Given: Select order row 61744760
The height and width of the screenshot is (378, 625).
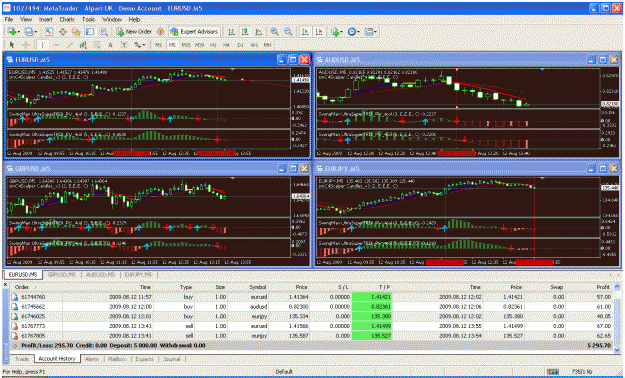Looking at the screenshot, I should coord(311,297).
